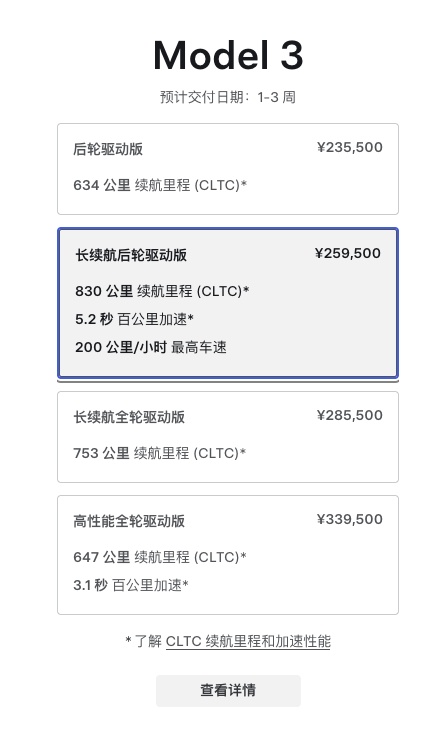This screenshot has height=739, width=440.
Task: Open the CLTC 续航里程和加速性能 link
Action: click(248, 641)
